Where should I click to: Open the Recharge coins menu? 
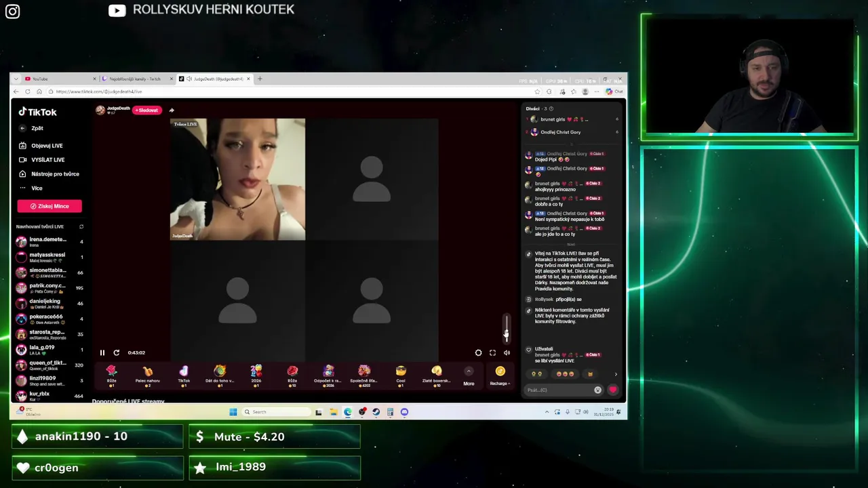click(500, 376)
